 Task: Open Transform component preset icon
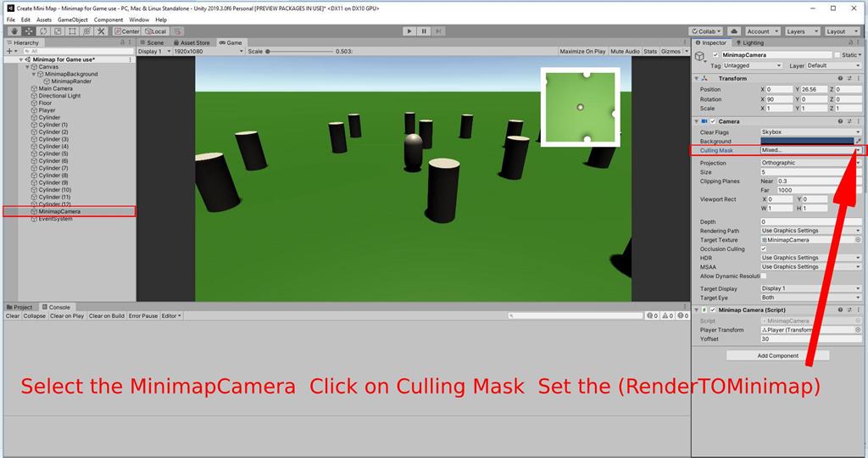[x=849, y=79]
